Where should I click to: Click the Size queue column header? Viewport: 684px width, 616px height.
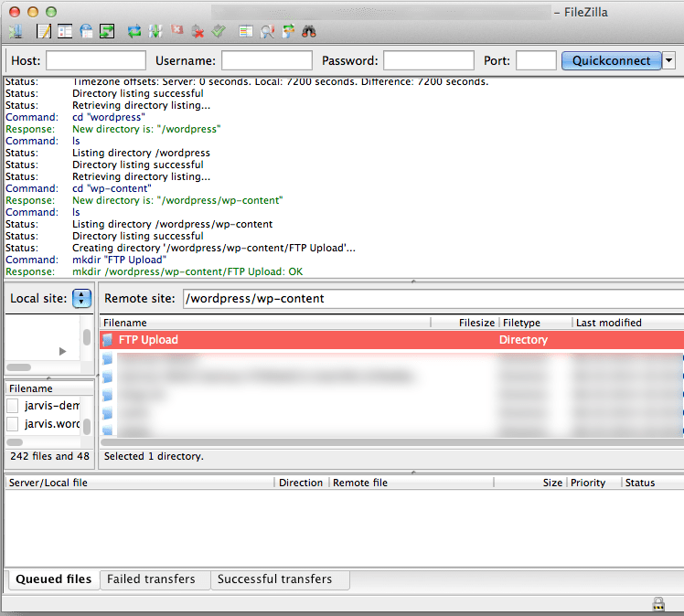click(530, 483)
